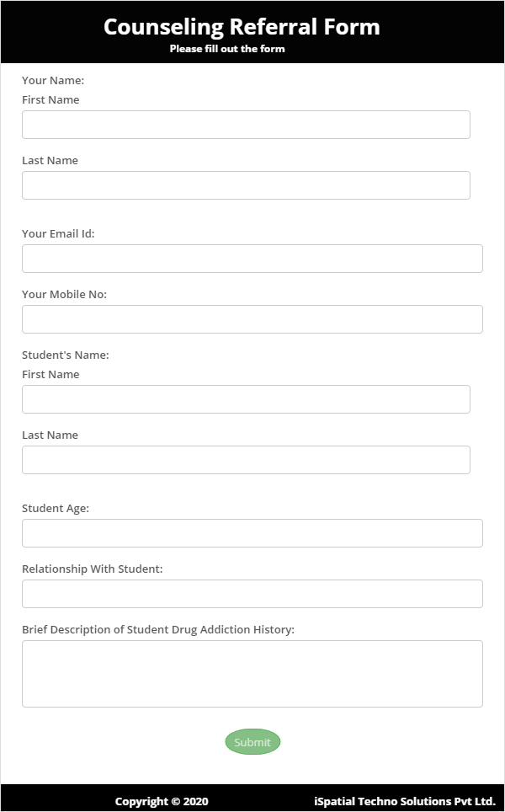The image size is (505, 812).
Task: Click the "Your Email Id:" label
Action: tap(58, 233)
